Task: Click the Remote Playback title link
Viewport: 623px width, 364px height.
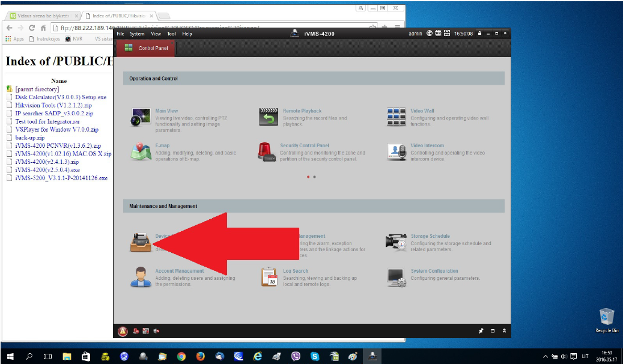Action: click(x=302, y=111)
